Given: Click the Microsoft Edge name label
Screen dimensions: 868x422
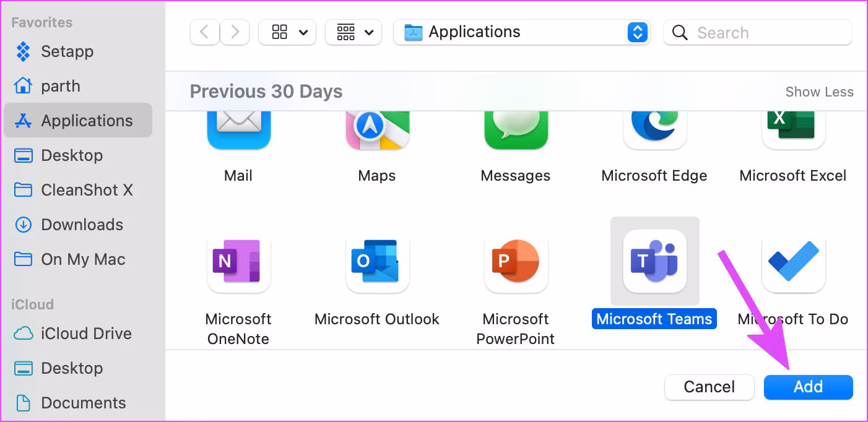Looking at the screenshot, I should (654, 175).
